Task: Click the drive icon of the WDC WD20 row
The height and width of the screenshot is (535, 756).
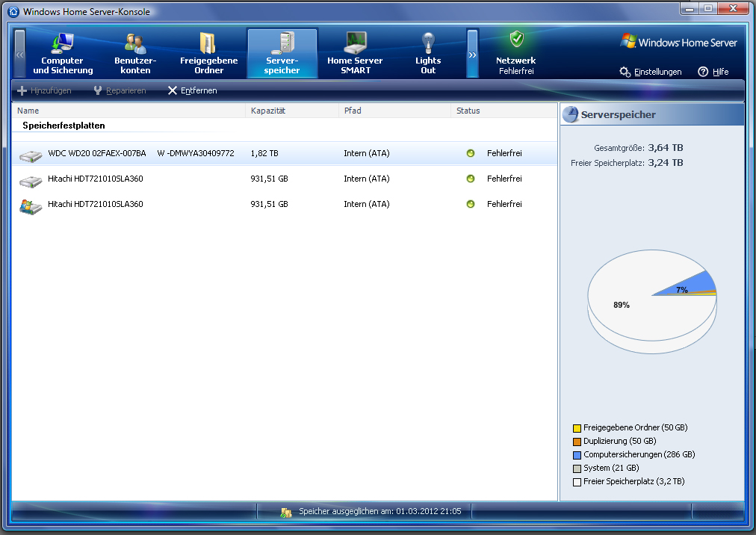Action: [31, 155]
